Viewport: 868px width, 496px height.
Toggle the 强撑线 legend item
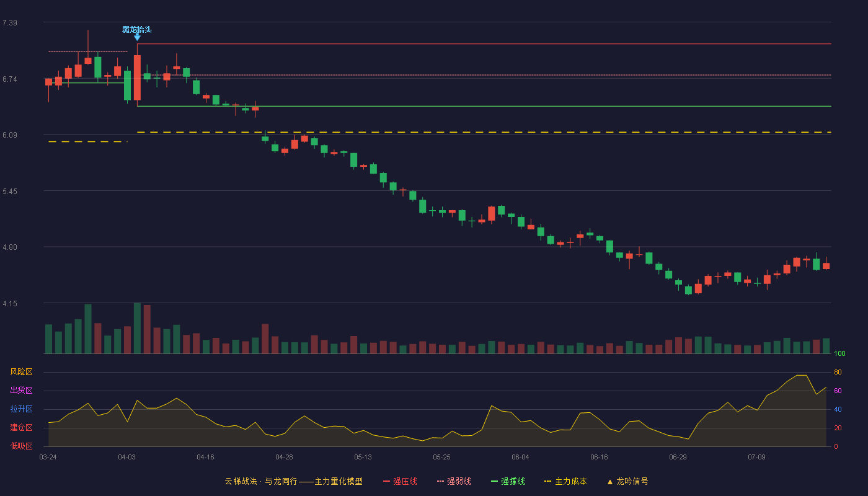coord(508,481)
